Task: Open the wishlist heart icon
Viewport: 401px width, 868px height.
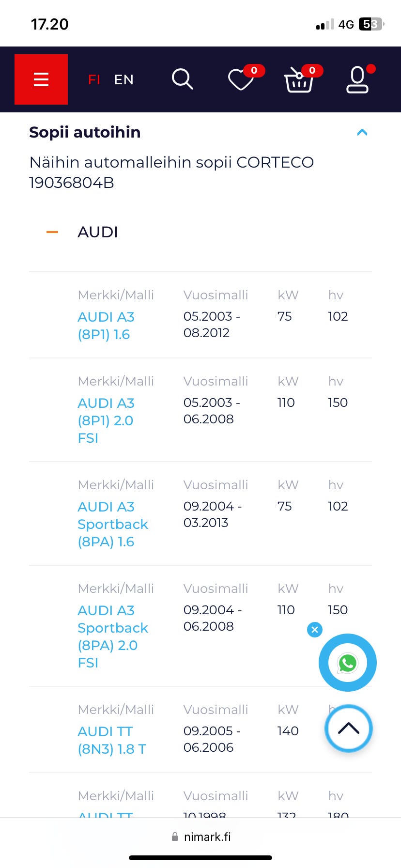Action: [x=242, y=79]
